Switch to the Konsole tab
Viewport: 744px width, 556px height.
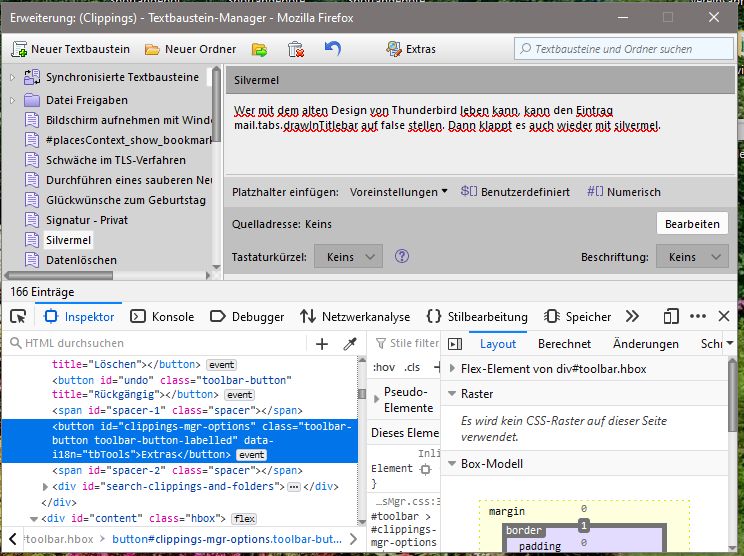coord(162,317)
